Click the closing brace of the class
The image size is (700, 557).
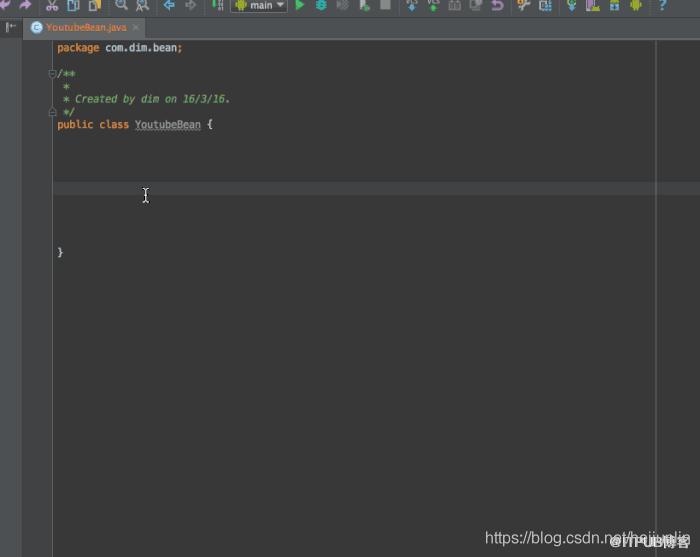pos(60,252)
